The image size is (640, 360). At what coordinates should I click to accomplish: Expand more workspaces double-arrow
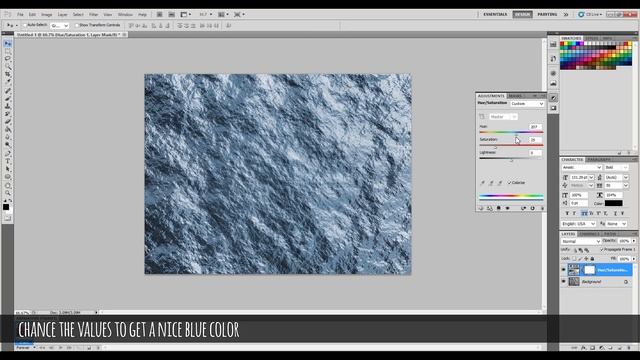point(566,14)
